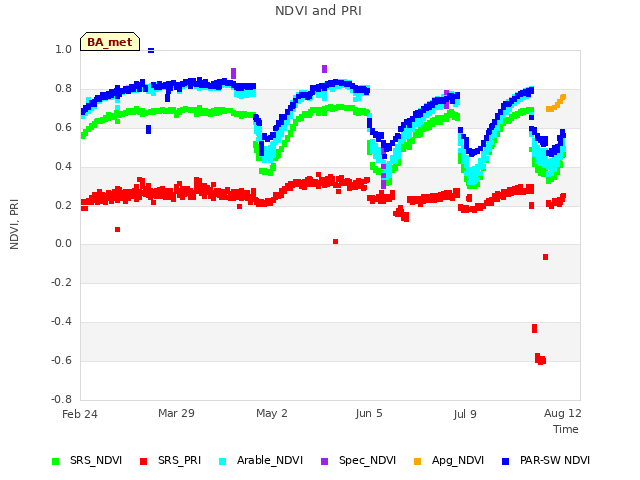Click the 0.2 y-axis tick label
The width and height of the screenshot is (640, 480).
coord(64,205)
